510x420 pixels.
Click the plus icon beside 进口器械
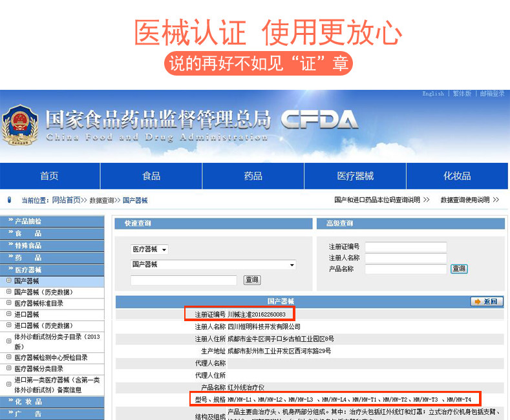[9, 314]
